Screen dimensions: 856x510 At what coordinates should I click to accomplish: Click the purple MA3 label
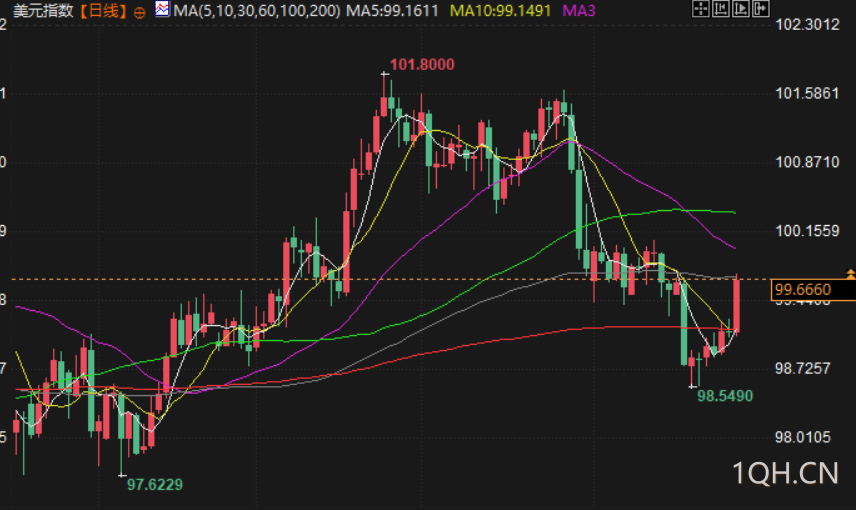(x=579, y=10)
